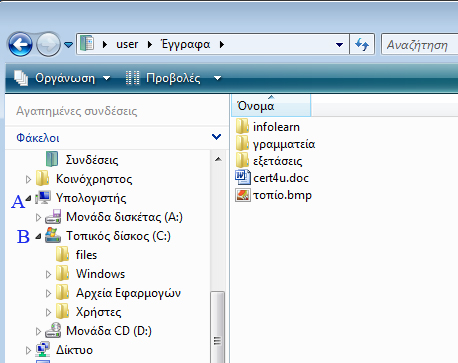Viewport: 458px width, 363px height.
Task: Click the floppy drive icon
Action: tap(53, 217)
